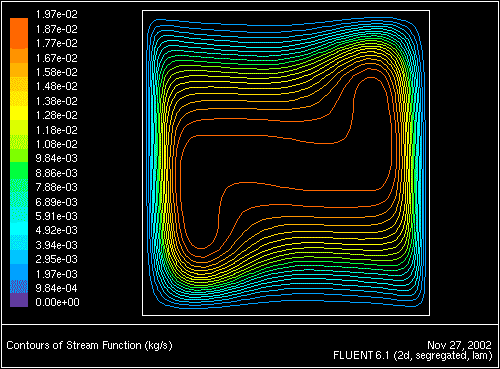Click the 1.08e-02 legend value

pyautogui.click(x=57, y=144)
